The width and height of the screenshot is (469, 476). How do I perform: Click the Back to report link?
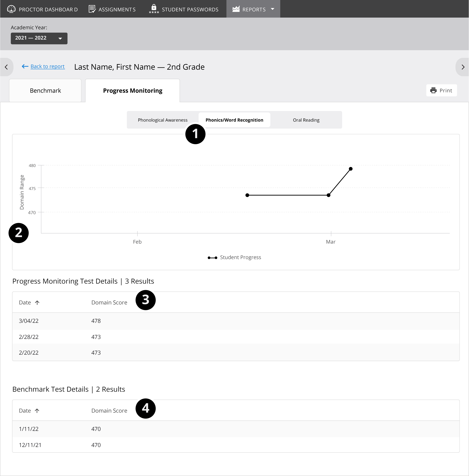point(47,66)
